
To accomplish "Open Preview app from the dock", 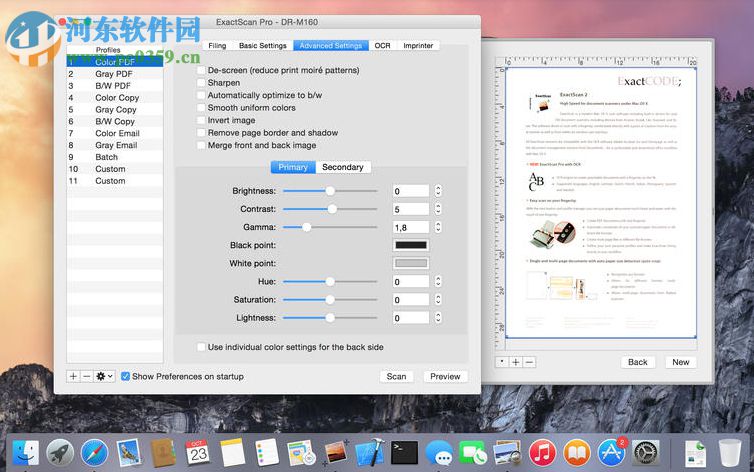I will (507, 452).
